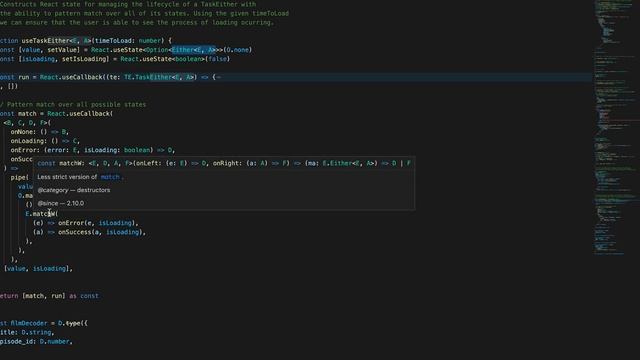Click the 'number' type annotation after timeToLoad
Screen dimensions: 640x360
click(x=149, y=41)
